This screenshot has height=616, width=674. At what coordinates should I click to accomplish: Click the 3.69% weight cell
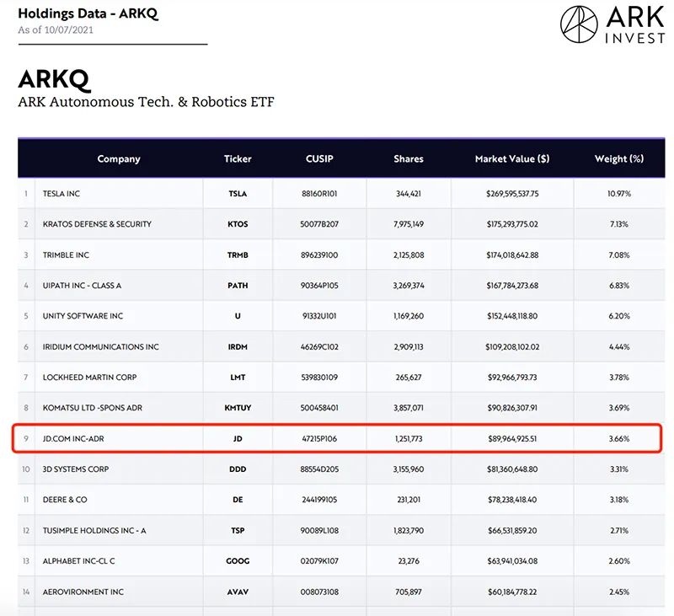619,408
